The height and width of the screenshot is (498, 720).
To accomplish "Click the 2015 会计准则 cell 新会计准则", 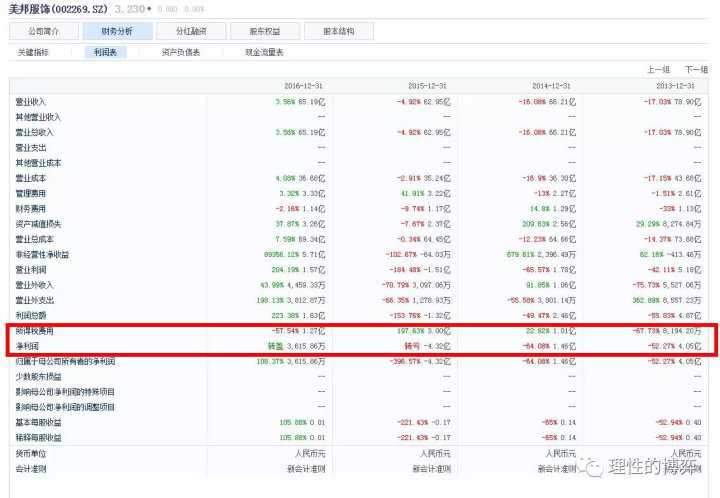I will coord(432,469).
